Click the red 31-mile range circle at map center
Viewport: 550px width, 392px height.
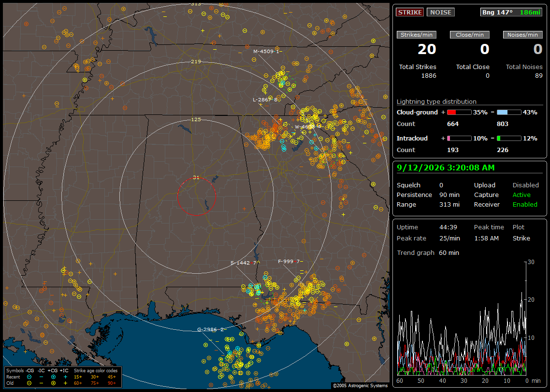point(196,196)
